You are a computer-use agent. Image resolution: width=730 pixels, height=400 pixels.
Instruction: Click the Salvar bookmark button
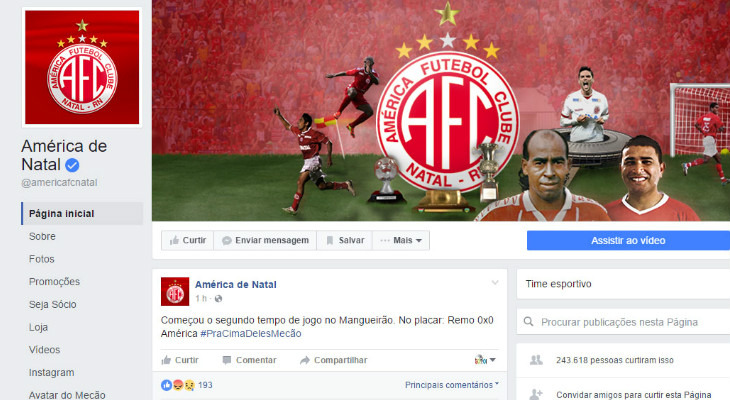tap(345, 240)
